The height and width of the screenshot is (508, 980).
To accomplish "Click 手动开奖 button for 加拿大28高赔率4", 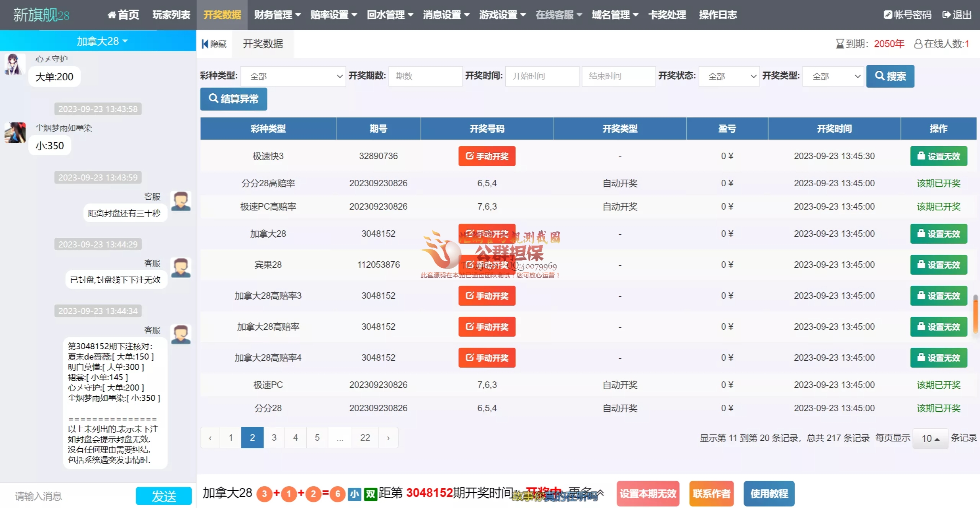I will [x=487, y=358].
